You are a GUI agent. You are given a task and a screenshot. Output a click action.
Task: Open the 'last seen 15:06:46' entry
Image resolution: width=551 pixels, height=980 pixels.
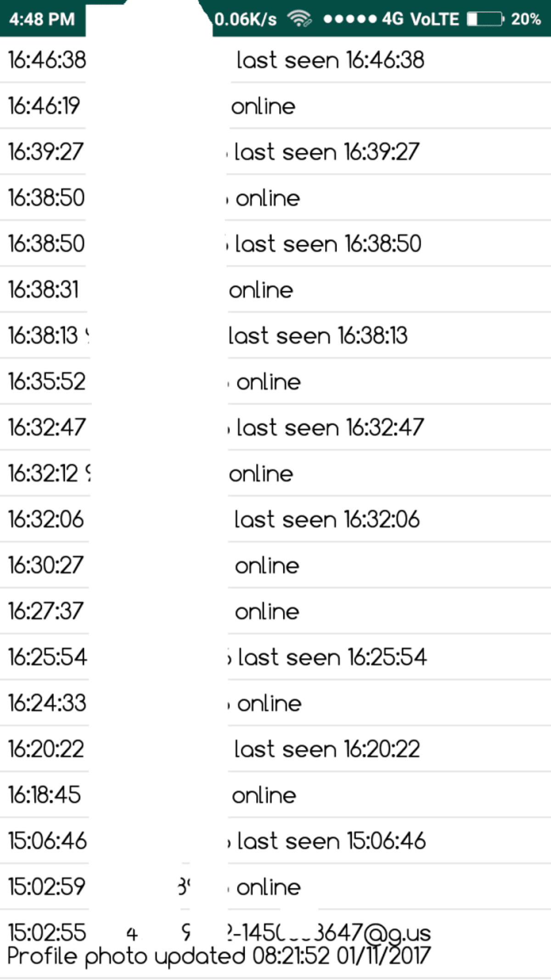pyautogui.click(x=331, y=841)
